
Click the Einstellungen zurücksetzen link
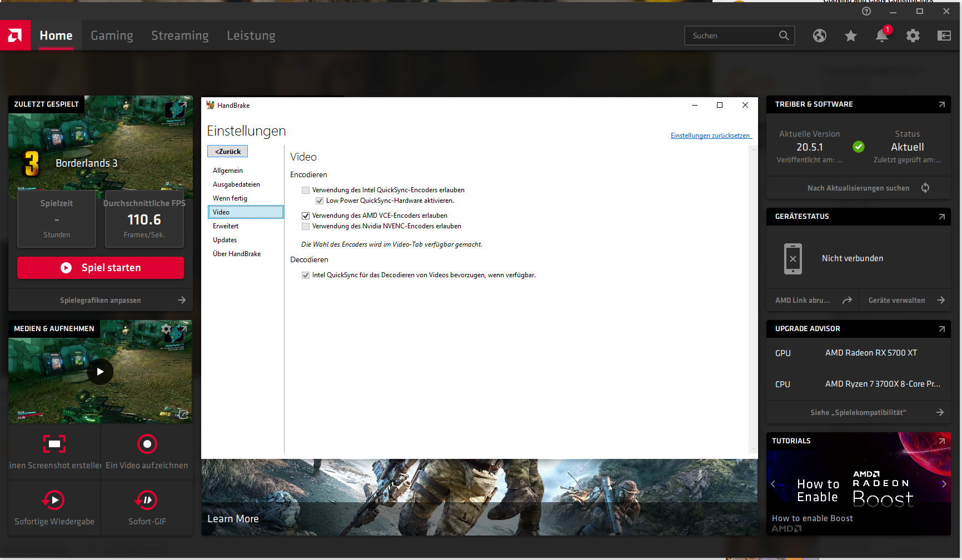(710, 135)
